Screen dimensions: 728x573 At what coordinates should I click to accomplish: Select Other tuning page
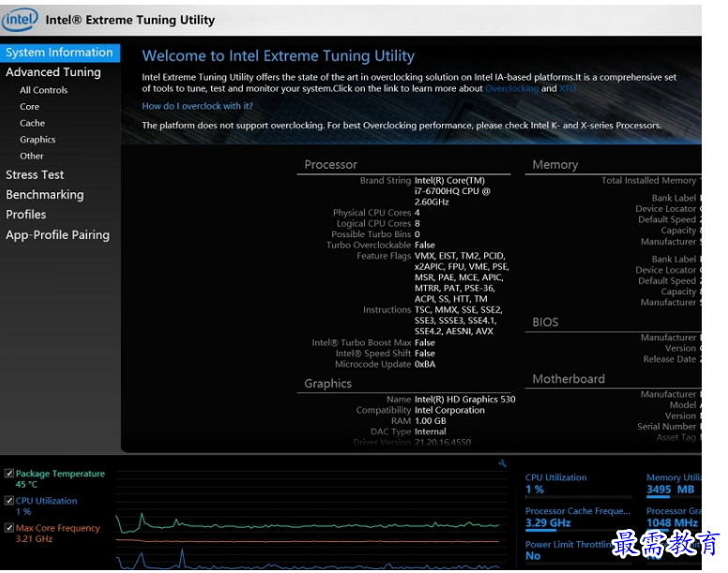32,156
